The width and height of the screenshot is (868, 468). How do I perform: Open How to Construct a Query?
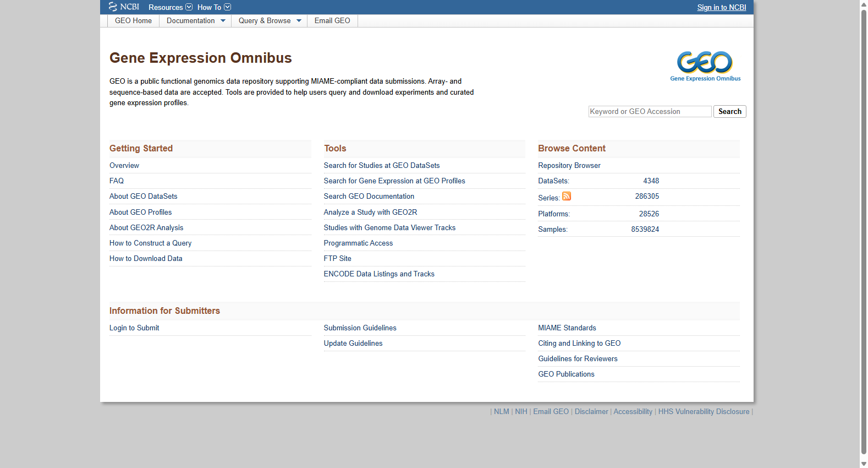(x=151, y=243)
